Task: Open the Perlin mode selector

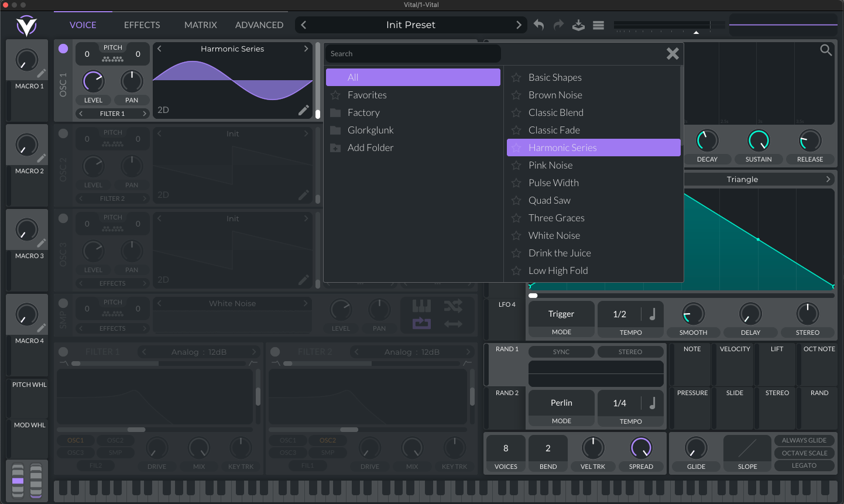Action: 561,403
